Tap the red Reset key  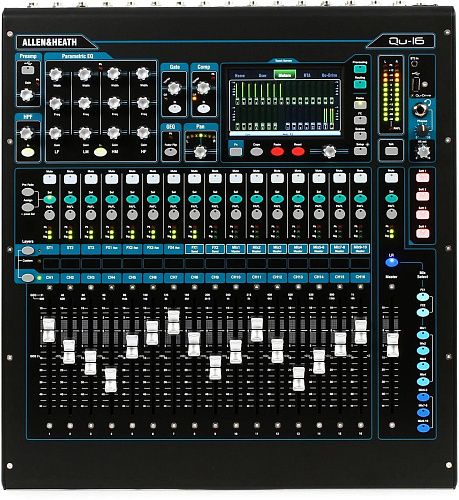[298, 152]
